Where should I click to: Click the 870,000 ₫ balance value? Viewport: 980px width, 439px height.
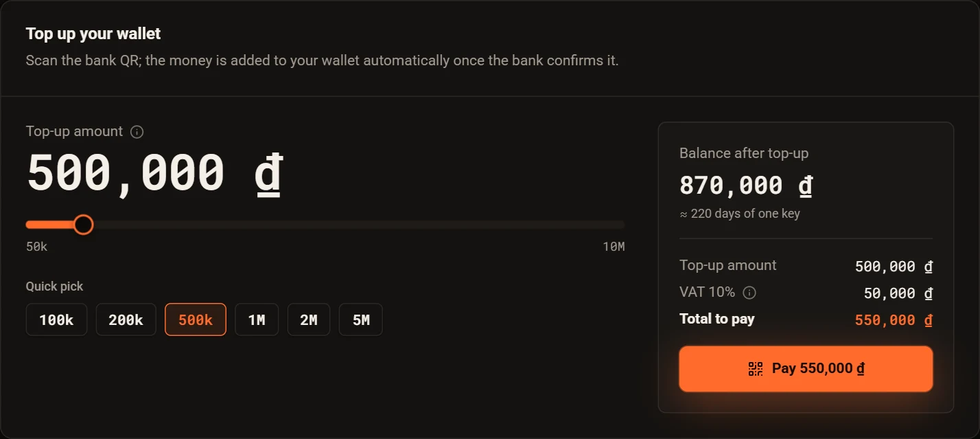point(746,185)
